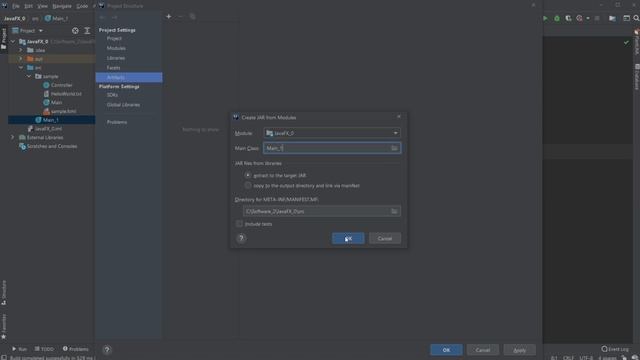Collapse the JavaFX_0 root node
The height and width of the screenshot is (360, 640).
click(x=13, y=42)
